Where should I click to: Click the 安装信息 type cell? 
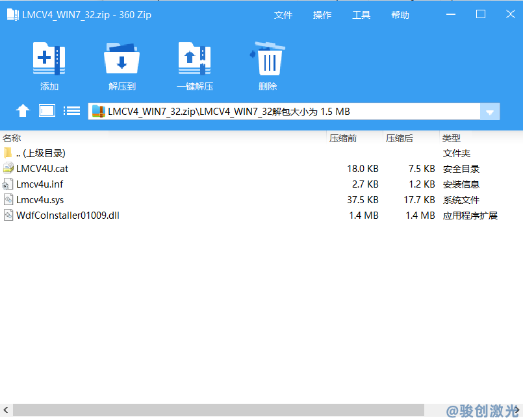[461, 184]
